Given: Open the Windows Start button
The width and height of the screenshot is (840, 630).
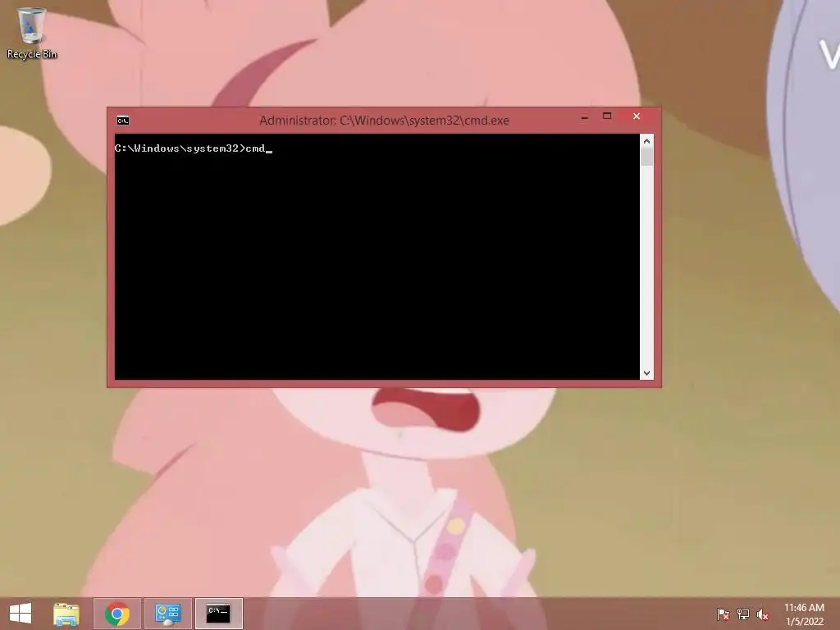Looking at the screenshot, I should (x=21, y=614).
